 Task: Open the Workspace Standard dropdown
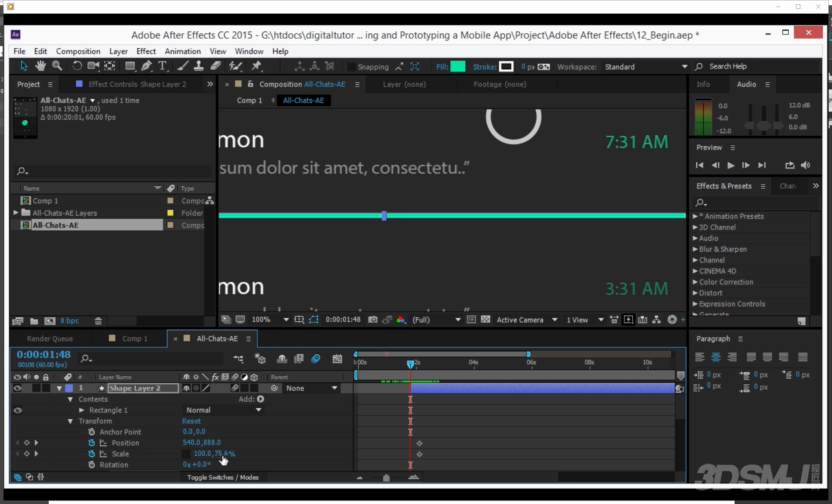point(645,67)
